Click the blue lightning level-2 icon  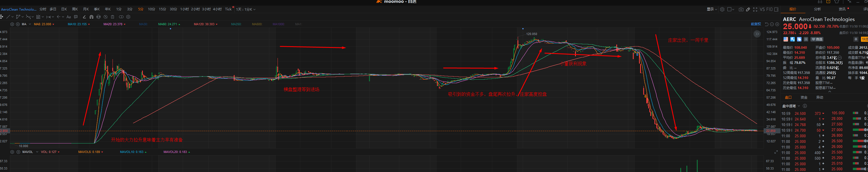[793, 39]
